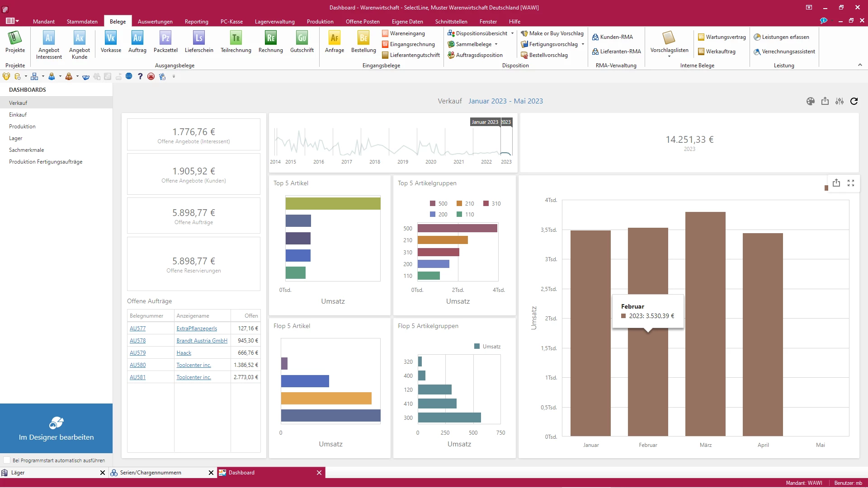The width and height of the screenshot is (868, 488).
Task: Click the dashboard color palette icon
Action: (811, 101)
